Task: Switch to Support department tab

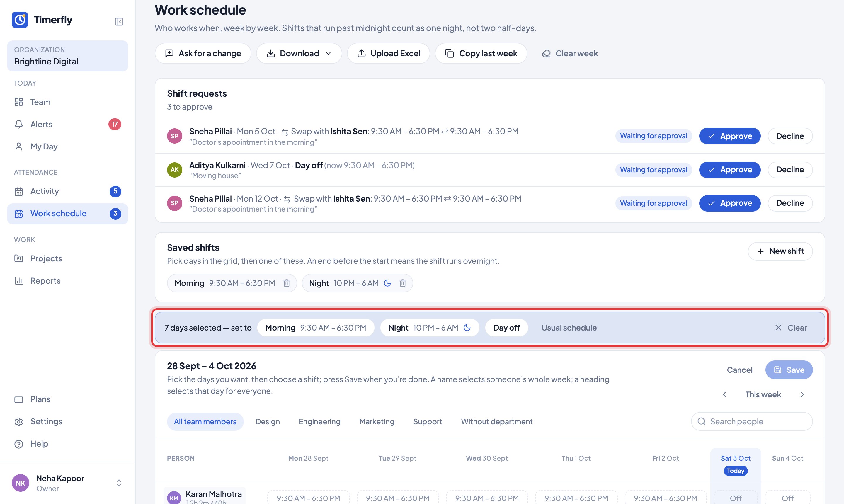Action: click(428, 421)
